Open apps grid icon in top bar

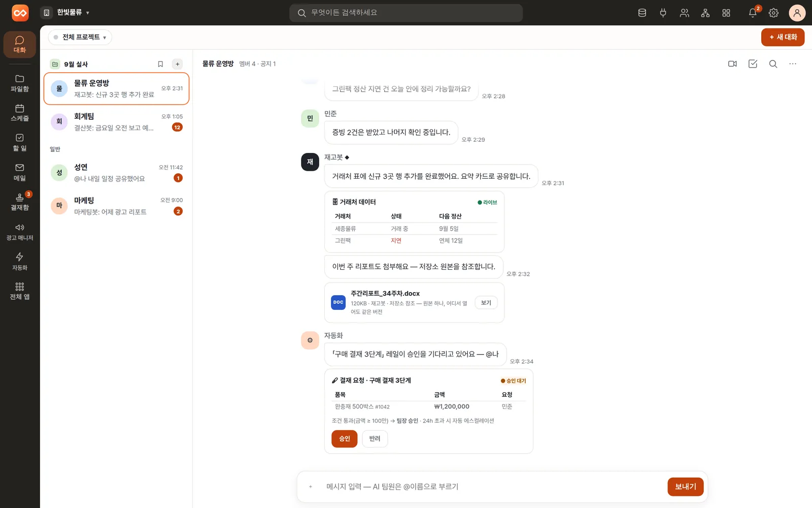point(726,13)
